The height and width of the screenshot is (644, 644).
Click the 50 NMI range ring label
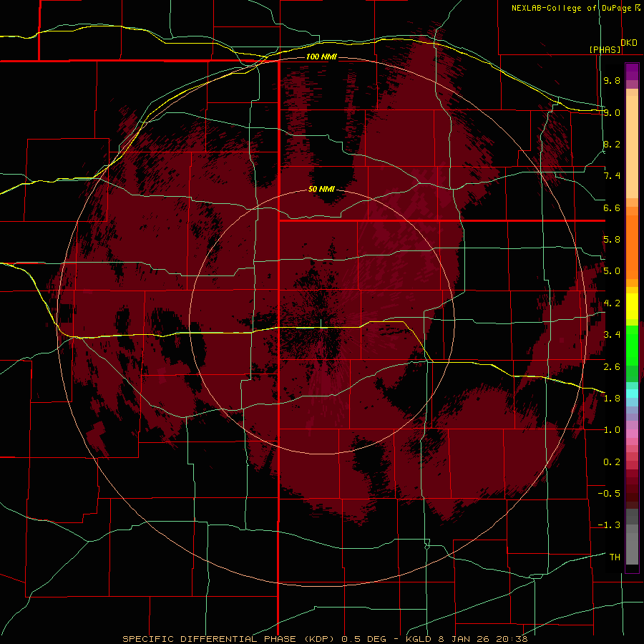pyautogui.click(x=321, y=189)
